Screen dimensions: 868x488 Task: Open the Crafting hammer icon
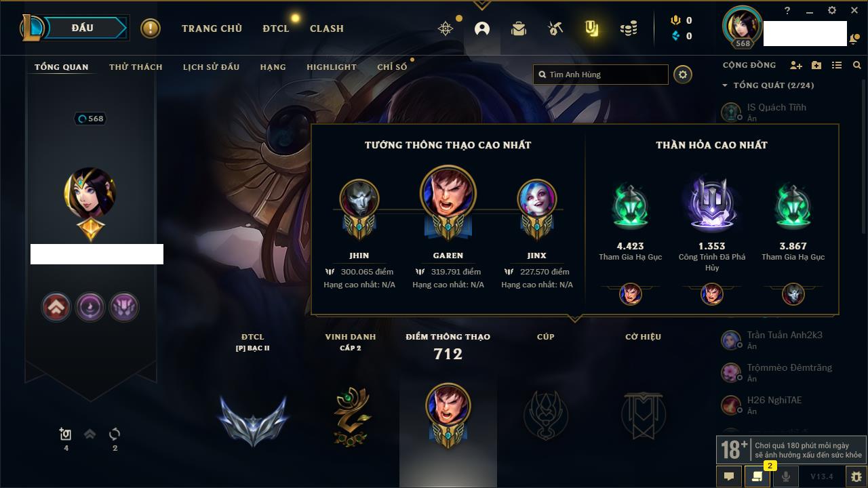(x=555, y=28)
